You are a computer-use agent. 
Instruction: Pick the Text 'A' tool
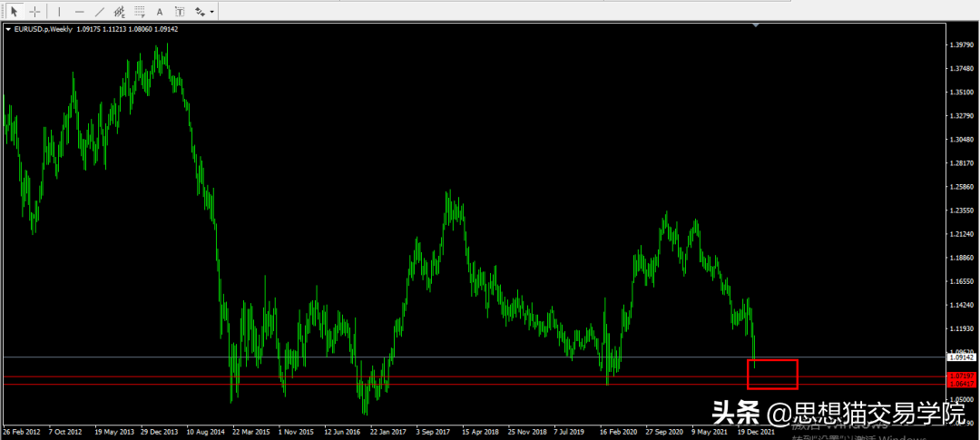(160, 11)
